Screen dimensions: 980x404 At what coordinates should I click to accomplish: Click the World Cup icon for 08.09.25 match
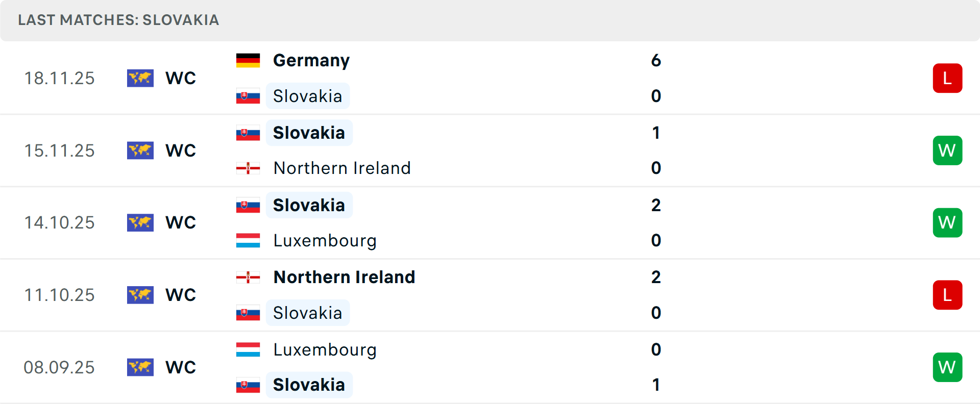coord(140,367)
